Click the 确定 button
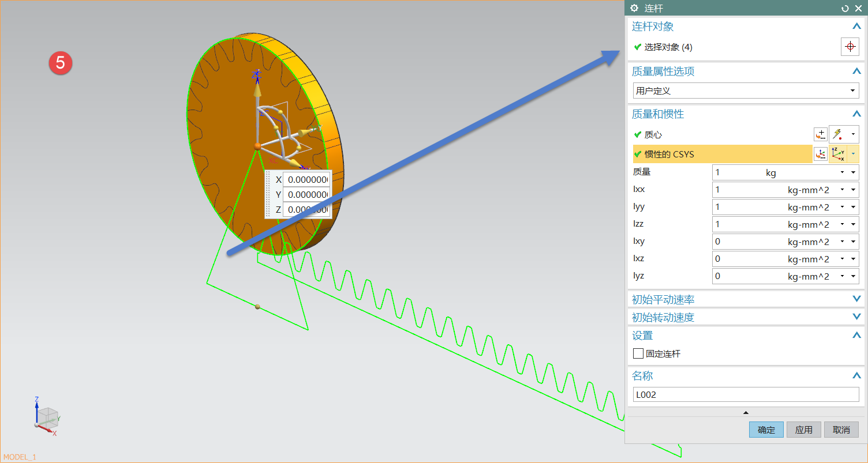 point(766,430)
